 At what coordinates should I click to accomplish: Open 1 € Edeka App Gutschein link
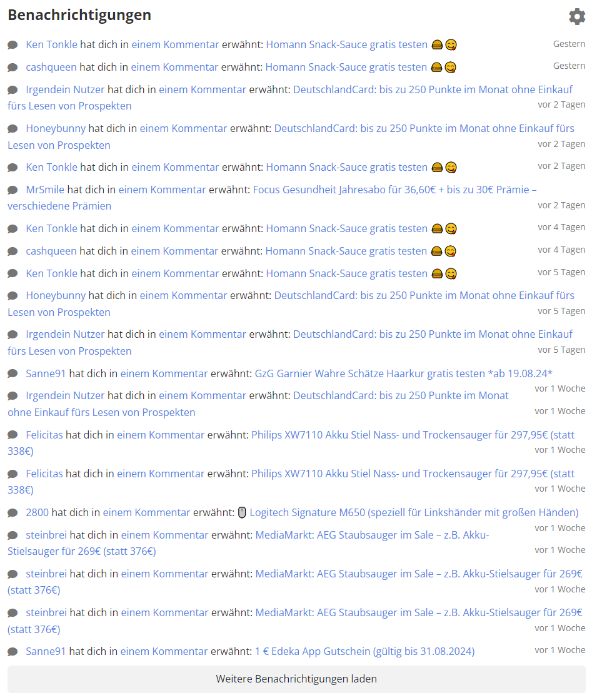tap(364, 651)
